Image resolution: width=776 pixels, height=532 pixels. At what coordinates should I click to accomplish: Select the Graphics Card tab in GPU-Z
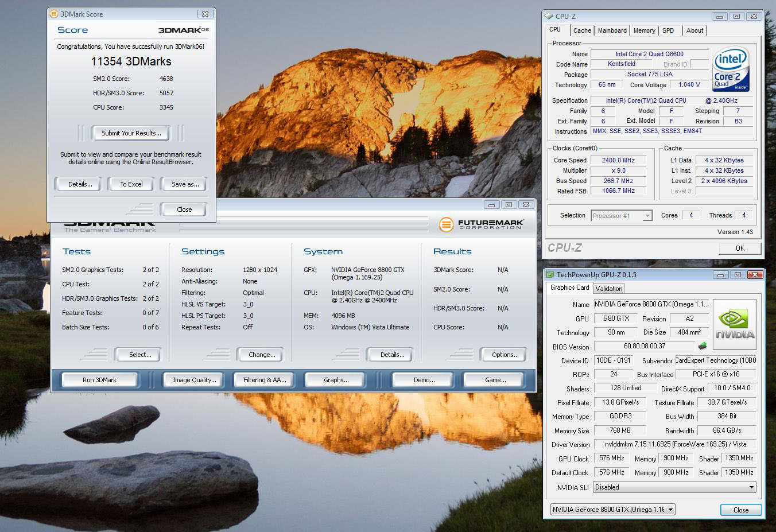pyautogui.click(x=569, y=288)
